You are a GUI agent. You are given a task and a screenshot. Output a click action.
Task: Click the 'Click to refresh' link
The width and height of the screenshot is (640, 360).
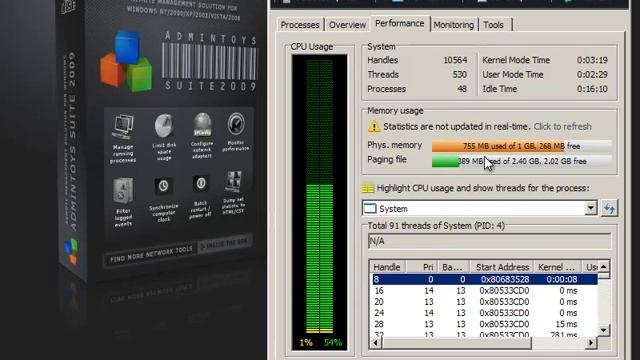coord(562,127)
